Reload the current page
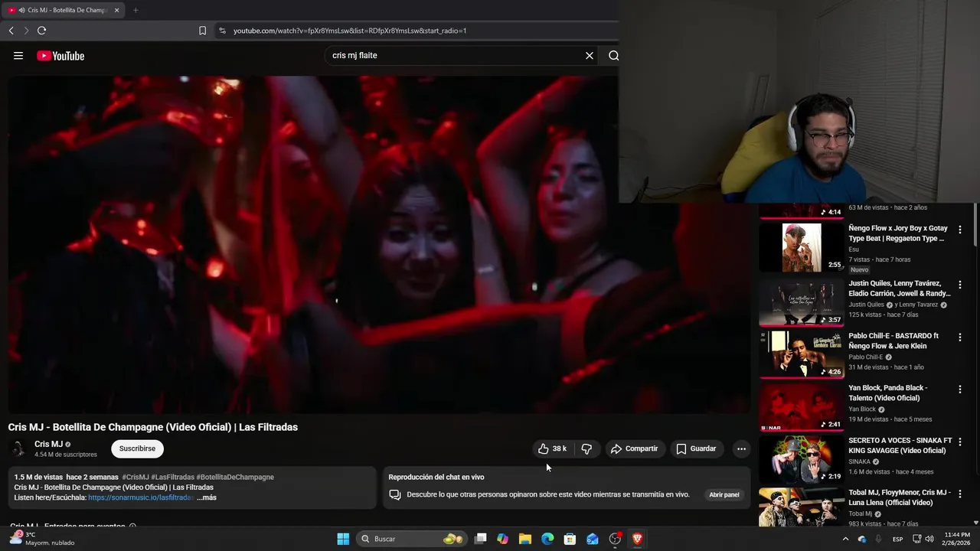 coord(41,31)
